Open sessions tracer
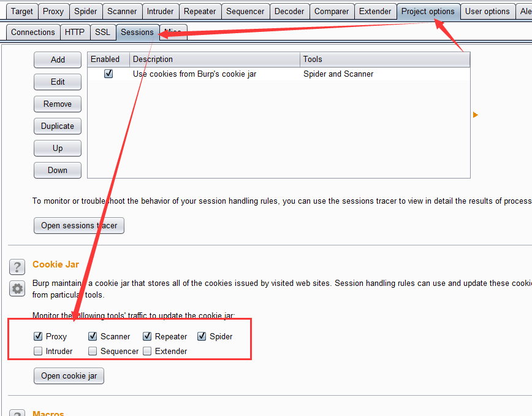 pos(79,226)
